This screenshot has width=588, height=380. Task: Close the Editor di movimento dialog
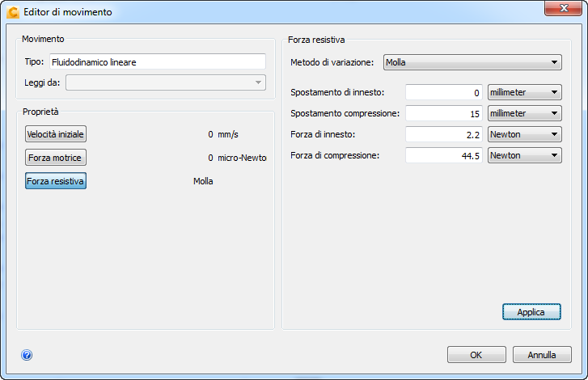click(563, 8)
